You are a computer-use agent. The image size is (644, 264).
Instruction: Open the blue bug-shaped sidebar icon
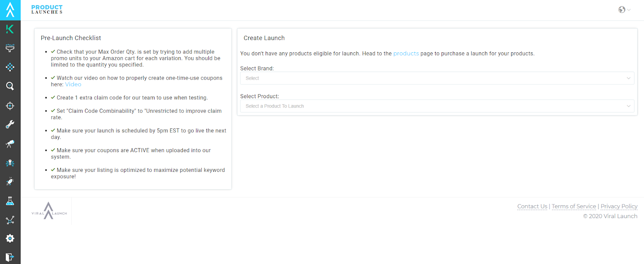(10, 163)
